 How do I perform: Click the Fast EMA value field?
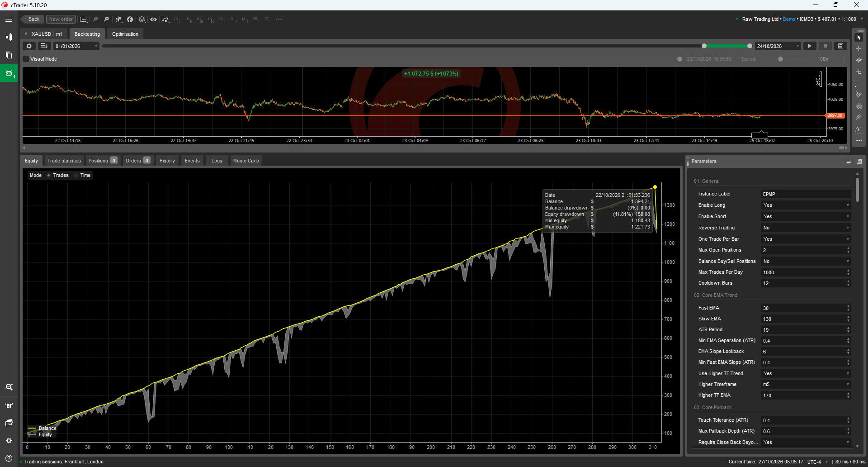click(x=803, y=308)
